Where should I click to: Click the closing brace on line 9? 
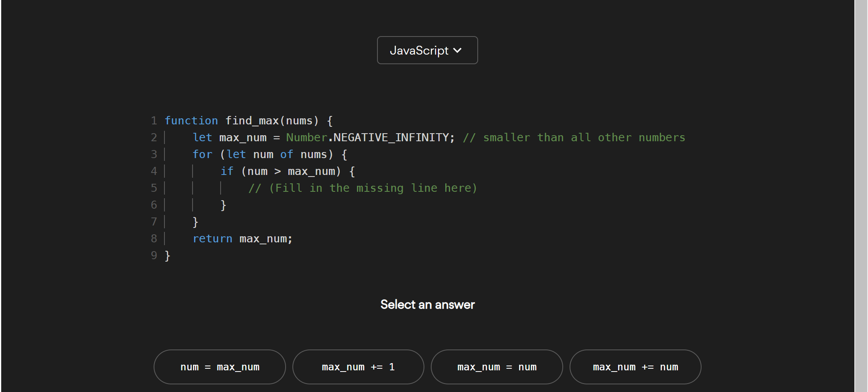[167, 255]
